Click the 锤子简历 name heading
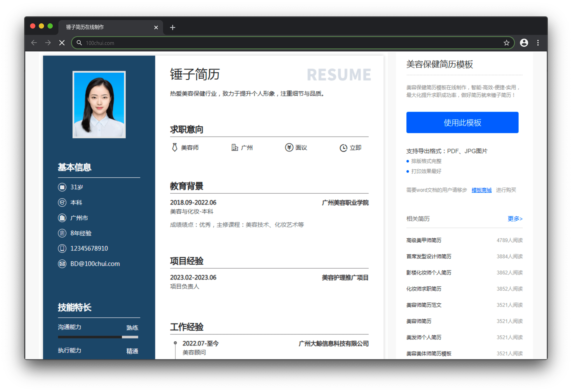 [195, 74]
